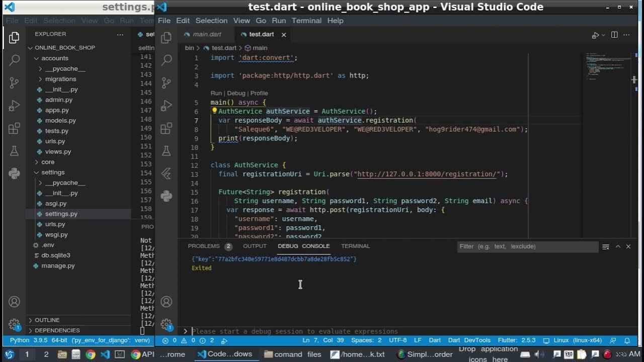The image size is (644, 362).
Task: Open Source Control in front VS Code window
Action: click(166, 83)
